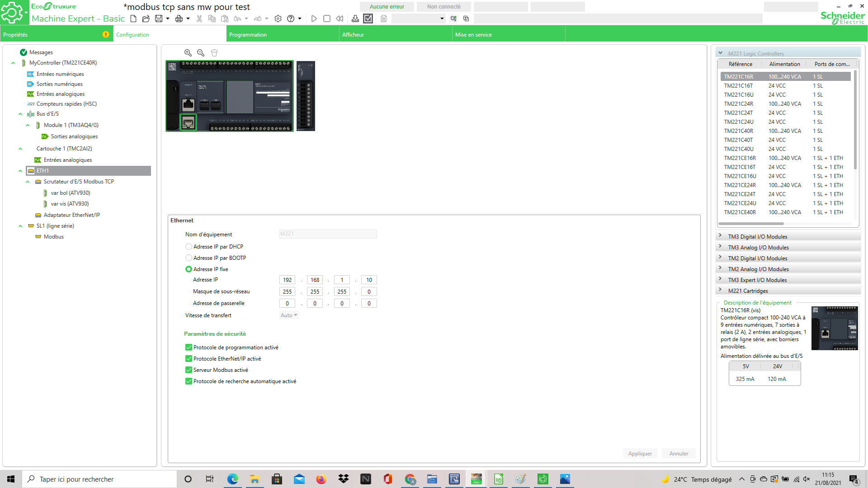Open an existing project file
868x488 pixels.
[x=146, y=19]
